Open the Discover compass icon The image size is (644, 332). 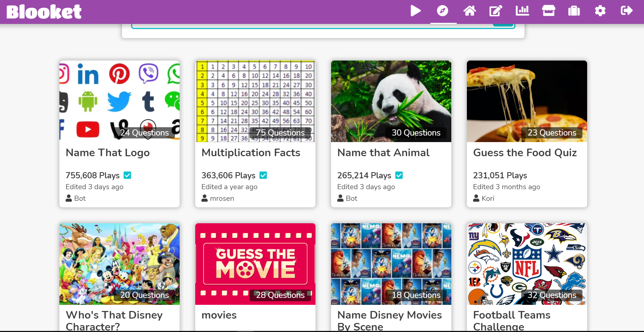[443, 11]
